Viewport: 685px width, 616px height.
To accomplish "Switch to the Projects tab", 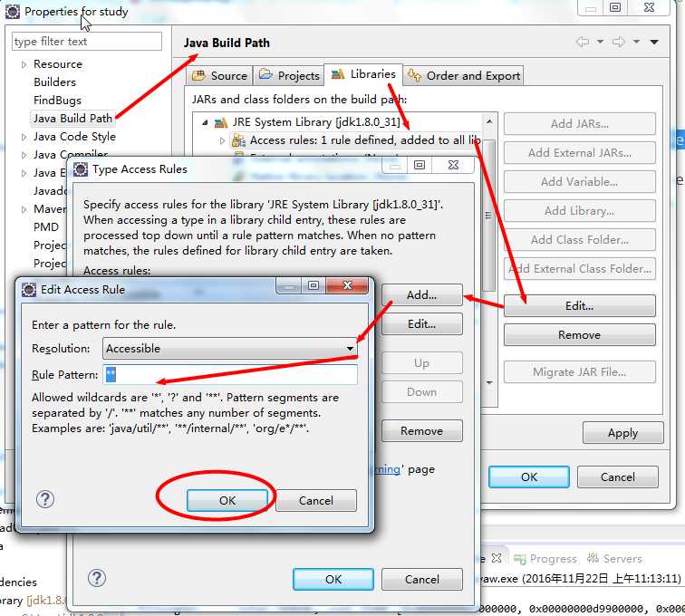I will [289, 75].
